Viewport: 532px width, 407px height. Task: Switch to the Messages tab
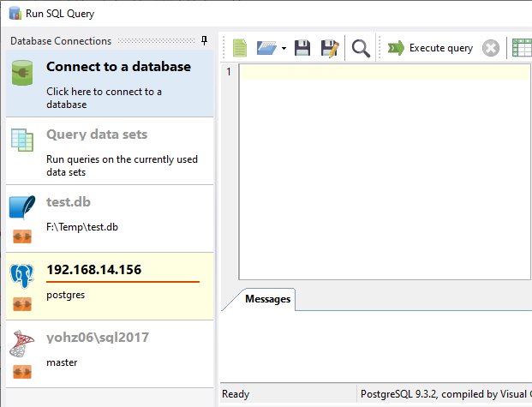pyautogui.click(x=267, y=299)
